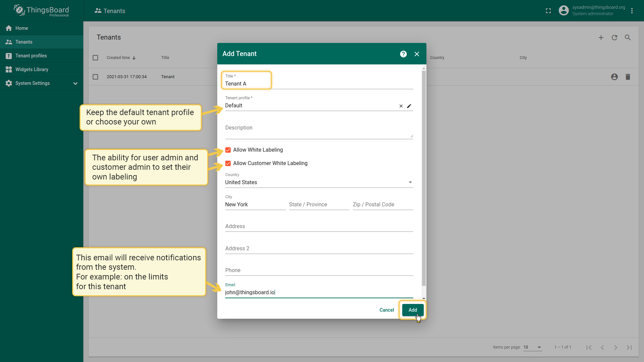Click the Address 2 field
This screenshot has width=644, height=362.
pos(319,249)
